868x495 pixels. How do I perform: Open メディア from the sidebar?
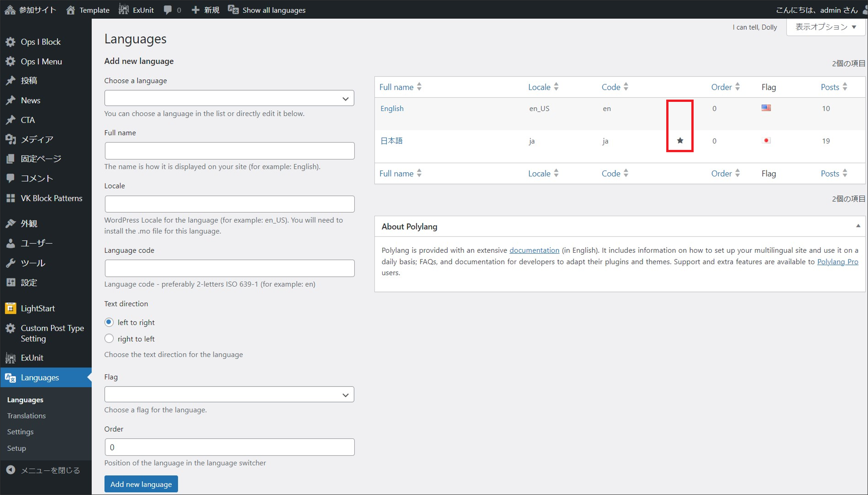37,139
